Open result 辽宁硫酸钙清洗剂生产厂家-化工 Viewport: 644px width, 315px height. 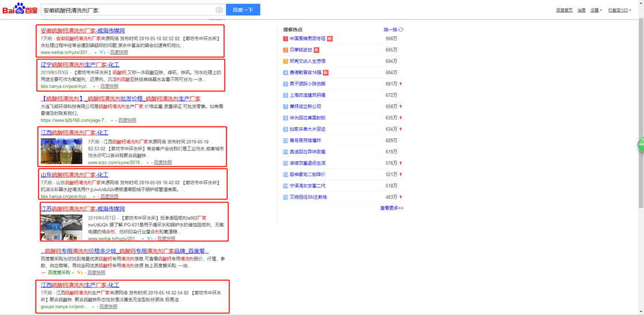pyautogui.click(x=80, y=64)
